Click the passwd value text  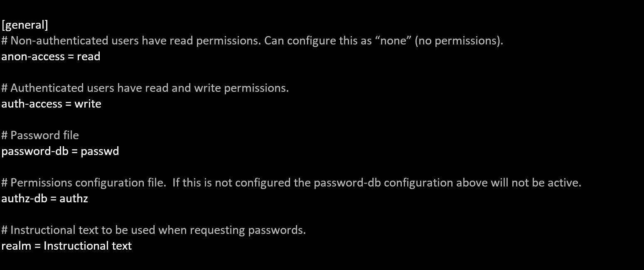point(100,151)
